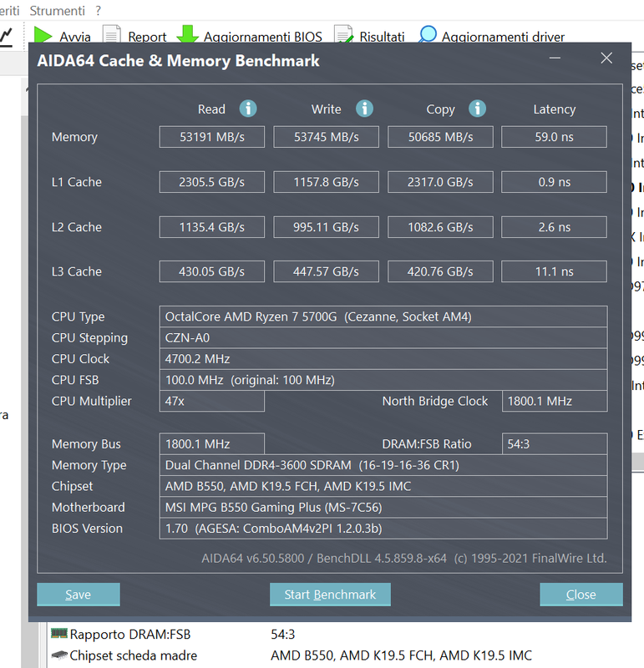Click Memory Type Dual Channel DDR4-3600 field
The width and height of the screenshot is (644, 668).
click(x=383, y=465)
